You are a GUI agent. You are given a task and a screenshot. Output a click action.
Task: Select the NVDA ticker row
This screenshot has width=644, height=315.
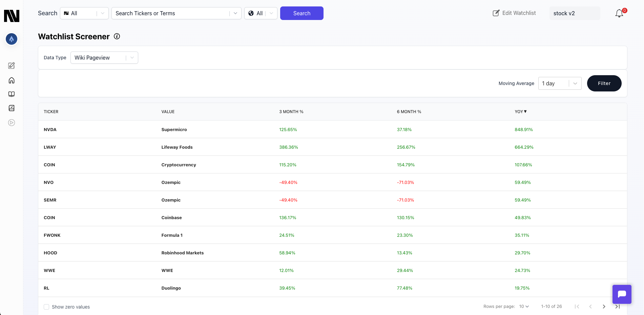click(333, 129)
